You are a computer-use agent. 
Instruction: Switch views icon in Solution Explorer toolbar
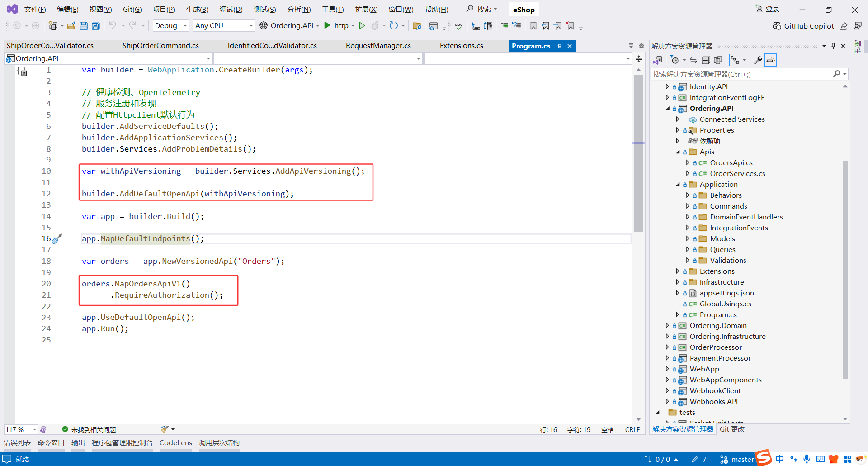click(x=658, y=60)
